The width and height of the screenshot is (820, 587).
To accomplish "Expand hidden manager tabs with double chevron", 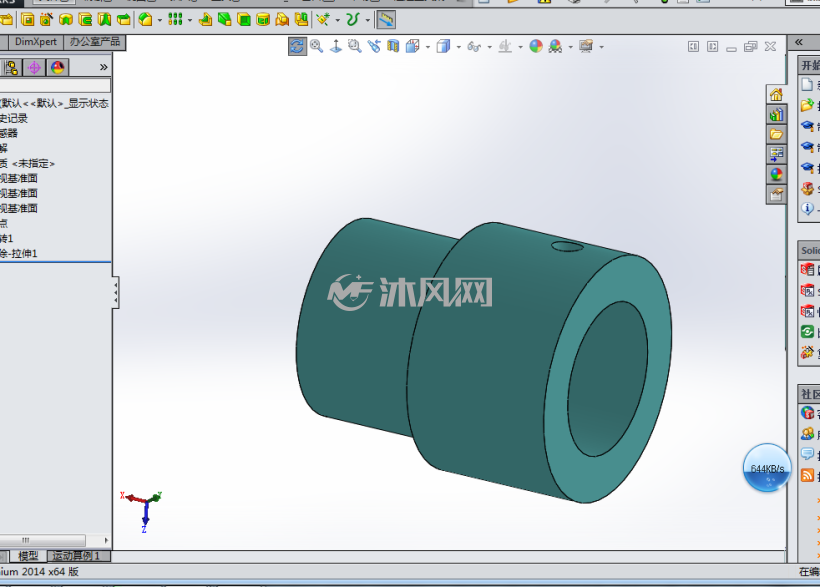I will point(104,67).
